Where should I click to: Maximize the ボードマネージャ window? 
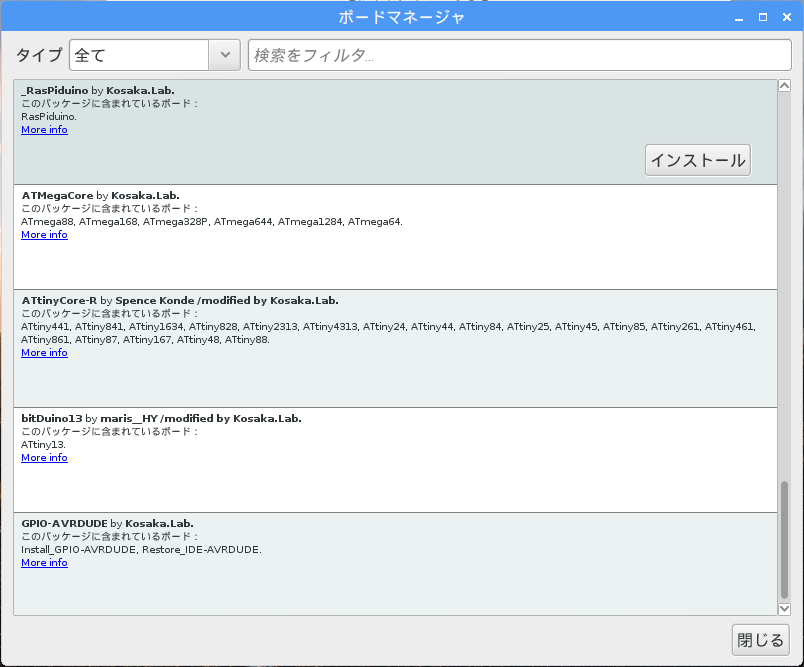coord(763,17)
